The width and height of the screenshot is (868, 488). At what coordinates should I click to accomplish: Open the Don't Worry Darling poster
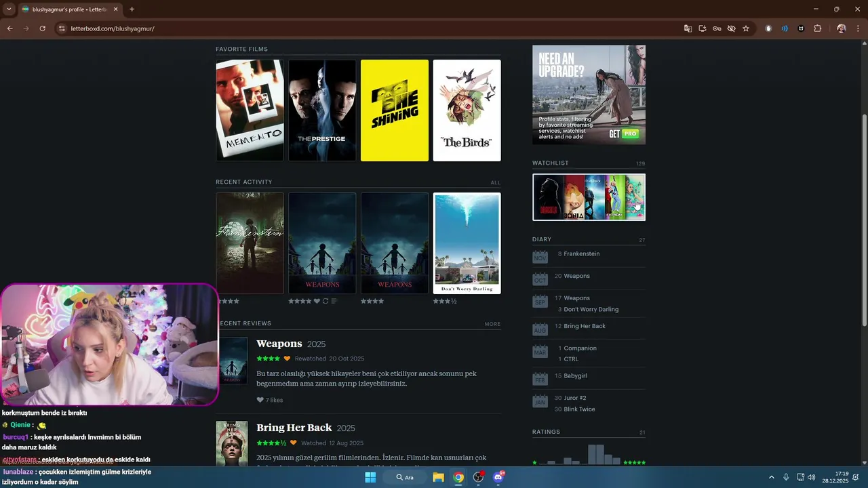click(467, 243)
